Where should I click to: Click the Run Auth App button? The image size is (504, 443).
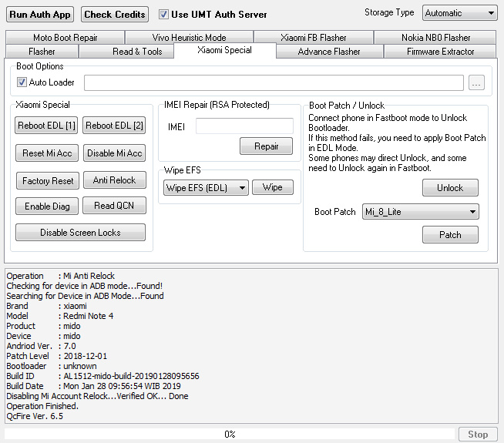tap(40, 14)
